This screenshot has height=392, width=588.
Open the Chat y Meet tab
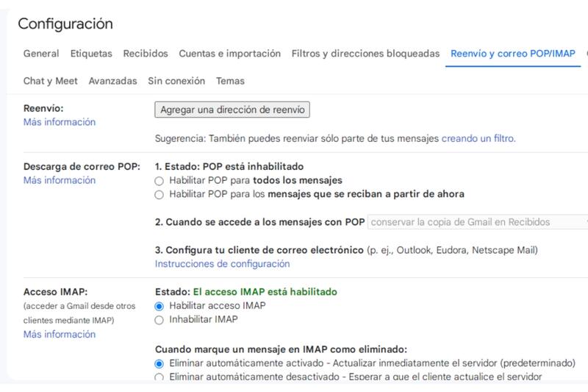[51, 81]
